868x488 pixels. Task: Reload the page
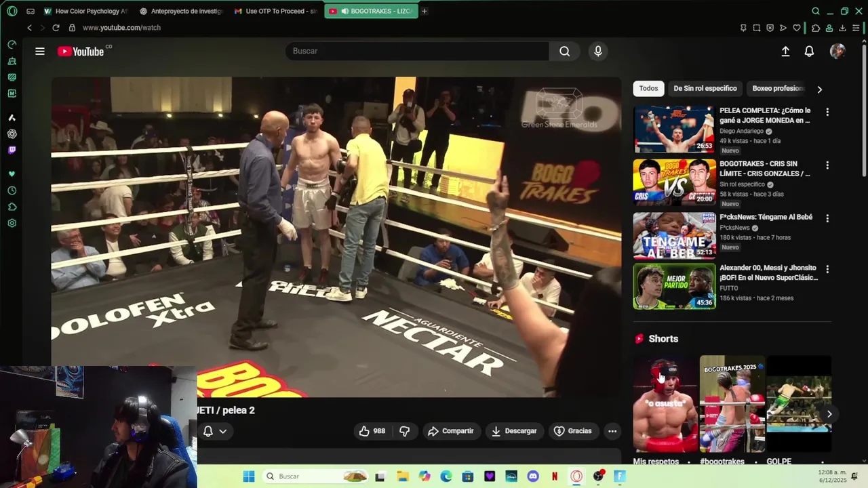coord(56,28)
